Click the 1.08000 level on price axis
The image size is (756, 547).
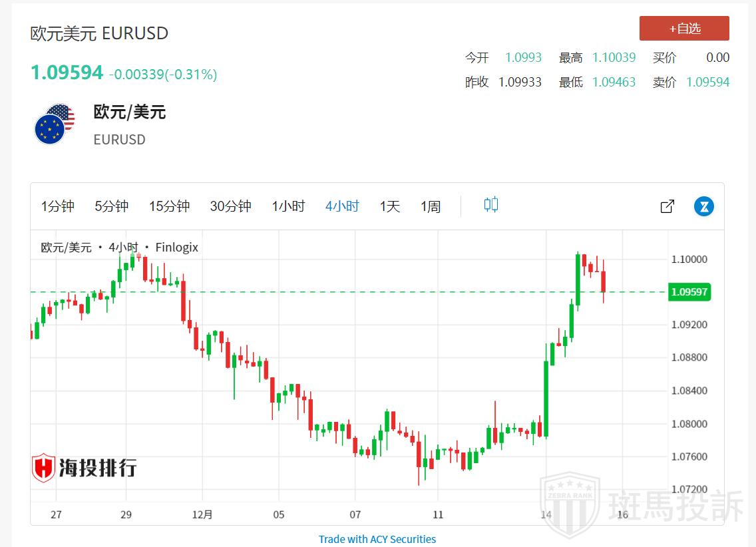[689, 424]
